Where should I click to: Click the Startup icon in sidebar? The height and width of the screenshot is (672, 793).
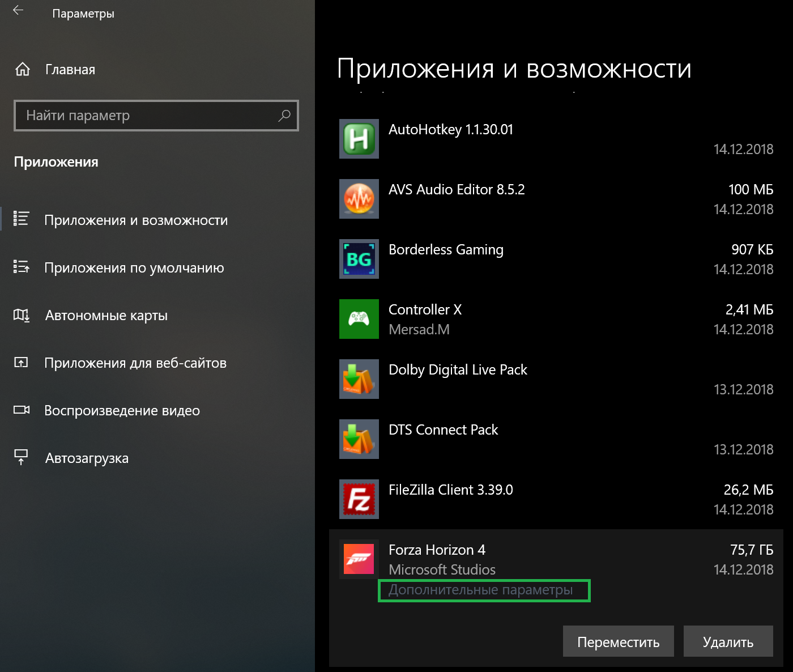[x=21, y=457]
